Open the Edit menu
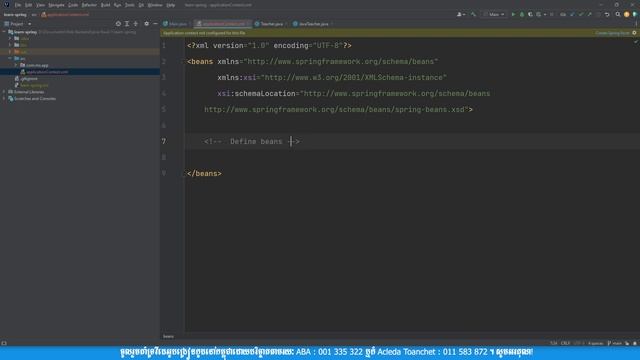Viewport: 640px width, 360px height. [28, 5]
